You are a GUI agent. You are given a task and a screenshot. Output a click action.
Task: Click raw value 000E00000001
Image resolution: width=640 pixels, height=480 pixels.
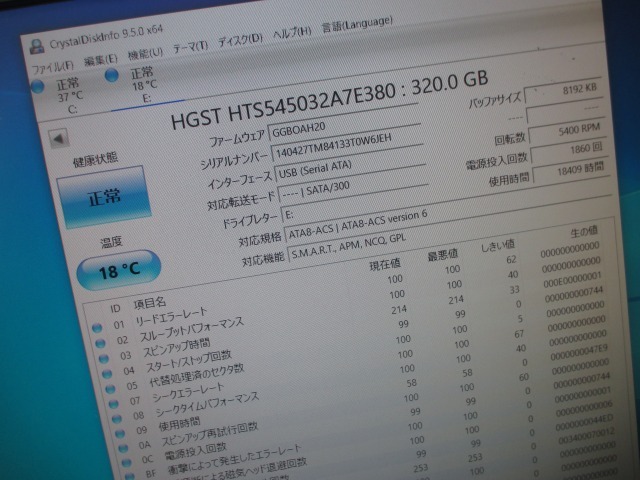pyautogui.click(x=572, y=280)
